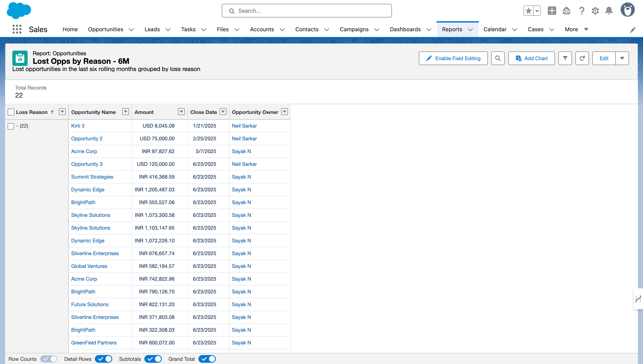The height and width of the screenshot is (364, 643).
Task: Expand the Campaigns tab chevron
Action: pos(377,30)
